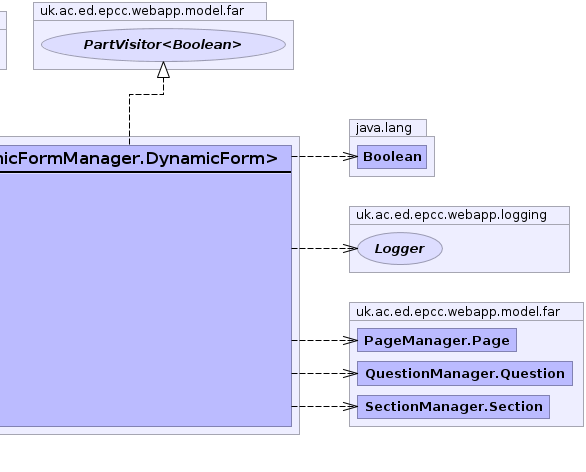
Task: Click the arrowhead pointing to SectionManager.Section
Action: click(350, 406)
